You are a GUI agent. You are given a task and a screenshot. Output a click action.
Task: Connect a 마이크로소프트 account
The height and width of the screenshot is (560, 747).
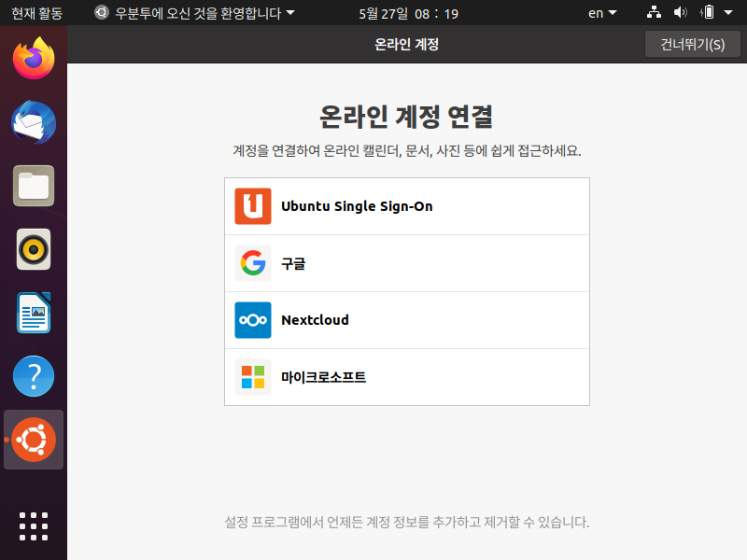[x=407, y=377]
